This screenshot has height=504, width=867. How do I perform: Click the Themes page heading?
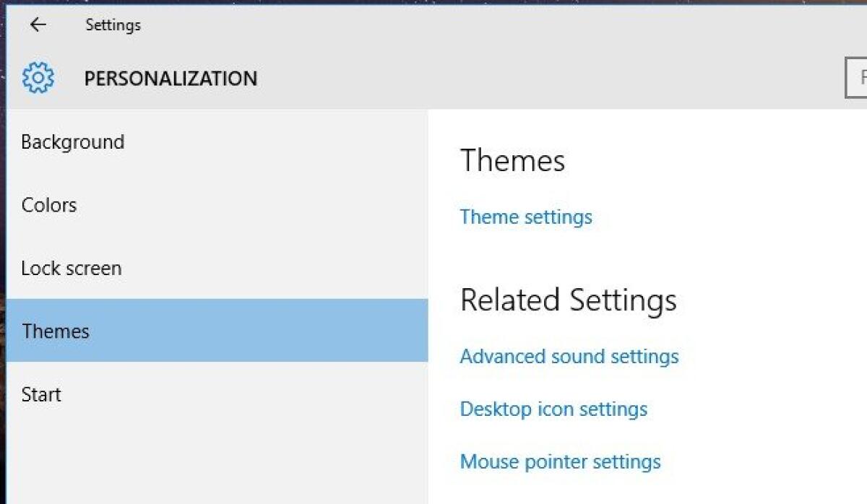[x=512, y=160]
